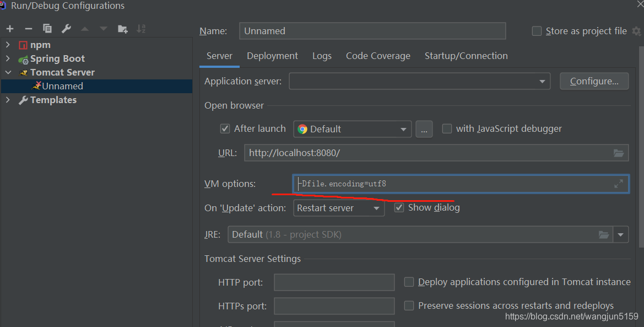Click the browser ellipsis button

click(x=424, y=129)
